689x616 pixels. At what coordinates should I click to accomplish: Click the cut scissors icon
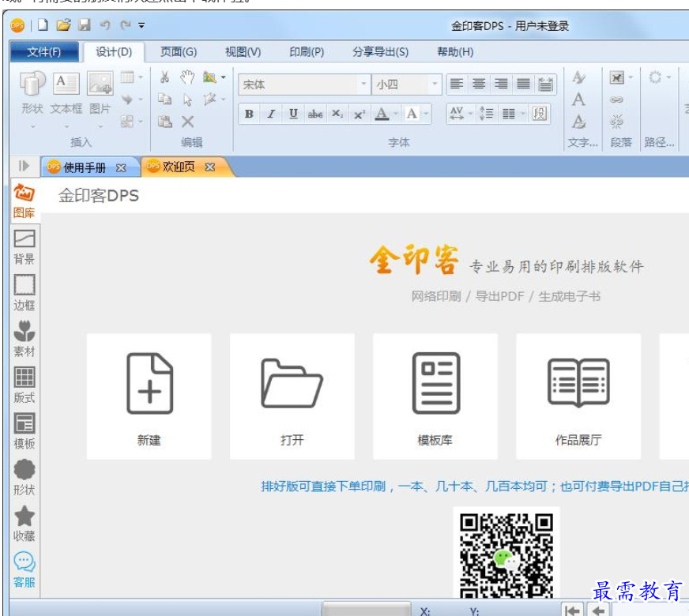coord(165,77)
